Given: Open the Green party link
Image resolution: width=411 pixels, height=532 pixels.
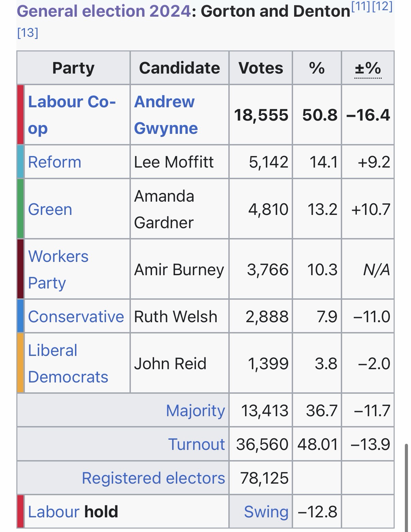Looking at the screenshot, I should coord(50,209).
